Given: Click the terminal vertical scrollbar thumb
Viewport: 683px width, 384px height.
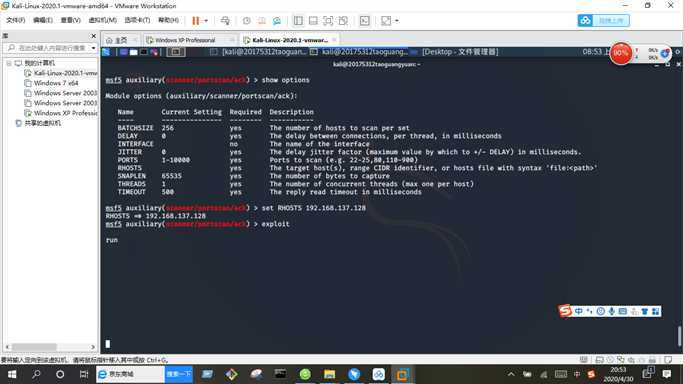Looking at the screenshot, I should coord(680,336).
